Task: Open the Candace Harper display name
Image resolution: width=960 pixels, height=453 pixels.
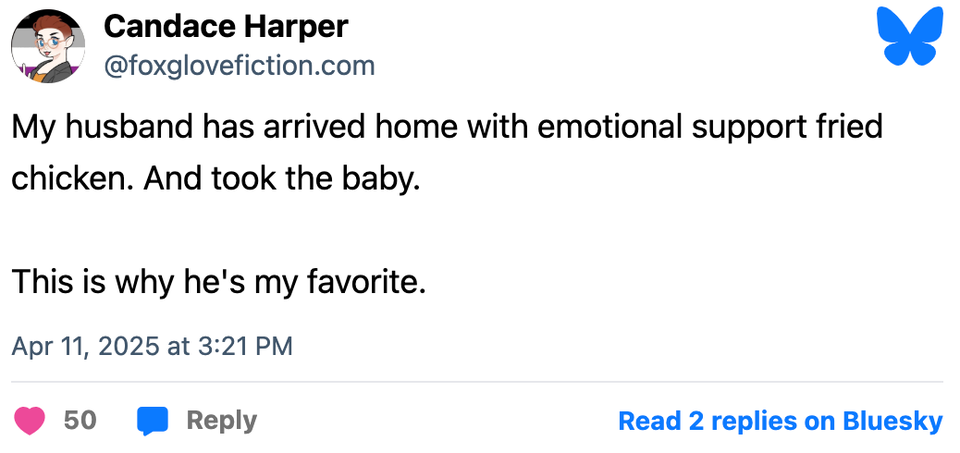Action: click(x=225, y=27)
